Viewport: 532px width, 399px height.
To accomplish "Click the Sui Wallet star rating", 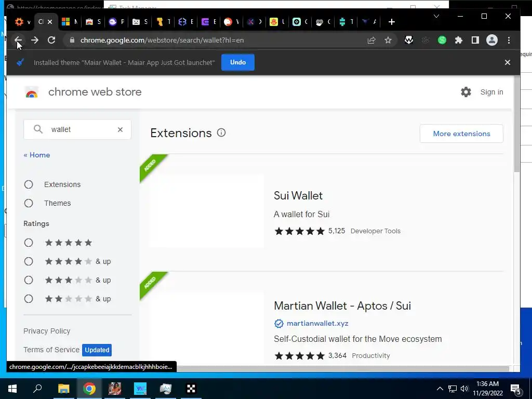I will (x=299, y=231).
